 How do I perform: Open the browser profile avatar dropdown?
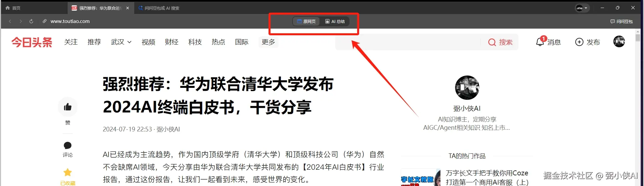click(582, 8)
